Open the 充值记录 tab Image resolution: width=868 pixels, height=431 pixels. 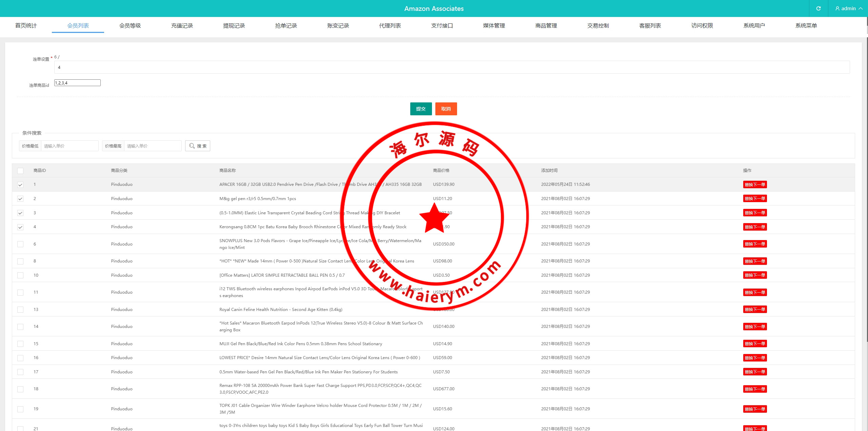(182, 25)
